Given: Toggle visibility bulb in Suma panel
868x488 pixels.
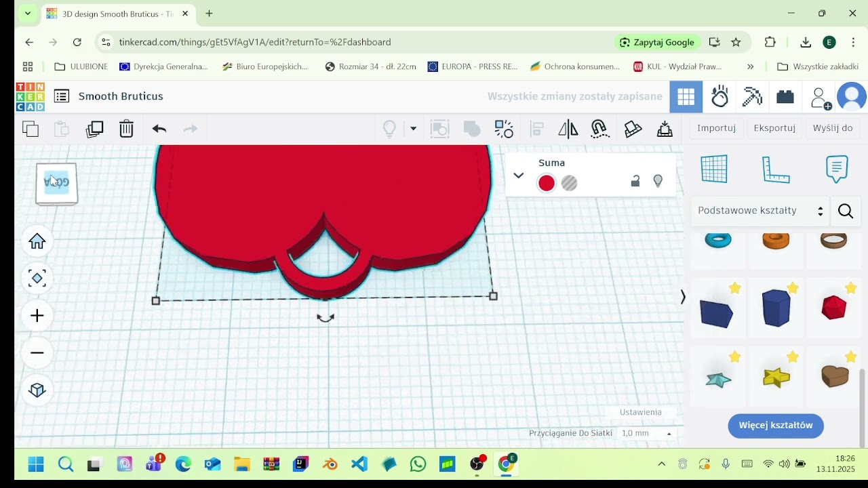Looking at the screenshot, I should (658, 181).
